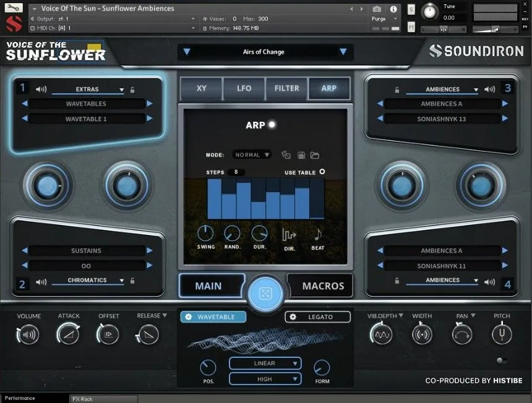
Task: Select the ARP tab
Action: tap(328, 88)
